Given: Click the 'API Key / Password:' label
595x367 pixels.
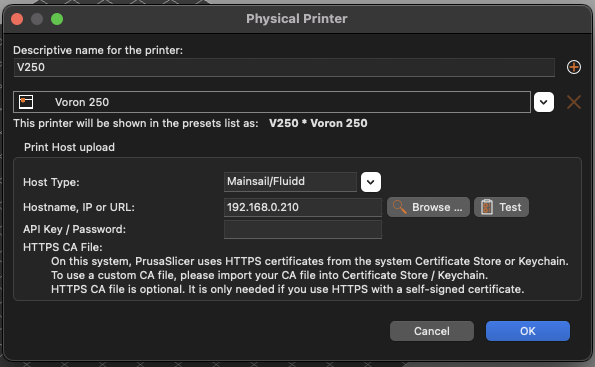Looking at the screenshot, I should 74,229.
